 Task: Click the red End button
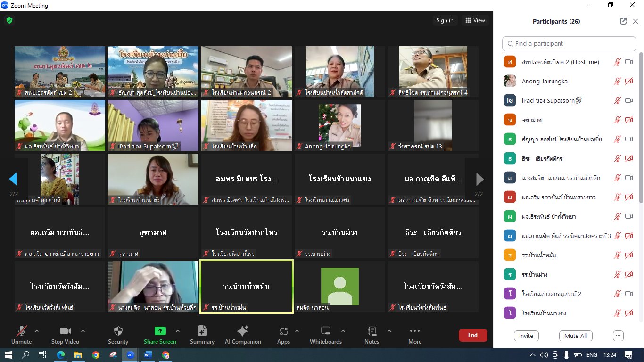tap(472, 335)
